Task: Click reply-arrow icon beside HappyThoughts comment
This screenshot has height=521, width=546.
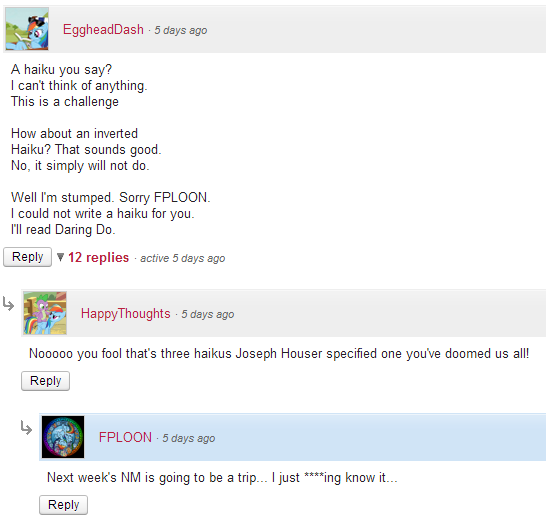Action: [x=8, y=304]
